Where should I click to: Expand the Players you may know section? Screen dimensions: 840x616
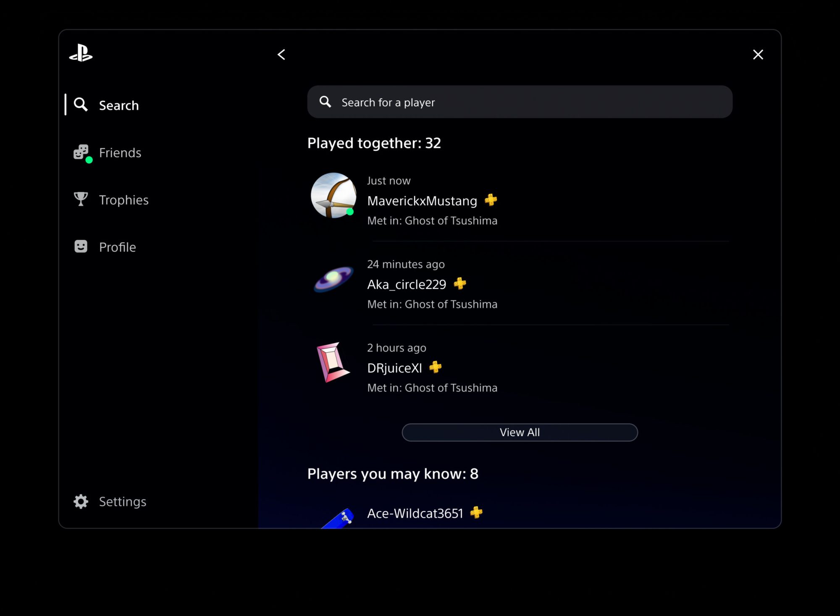pyautogui.click(x=393, y=473)
